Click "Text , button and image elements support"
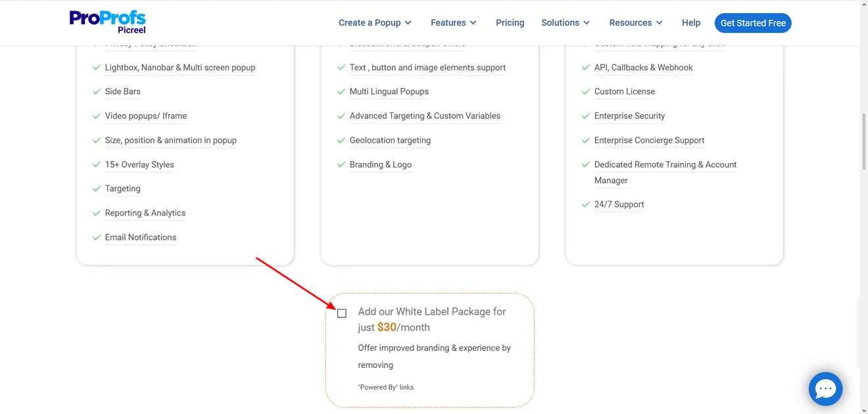 point(428,68)
